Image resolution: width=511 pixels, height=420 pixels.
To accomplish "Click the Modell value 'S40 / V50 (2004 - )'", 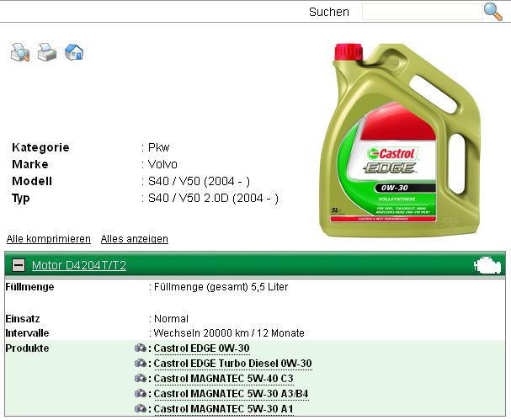I will (199, 181).
